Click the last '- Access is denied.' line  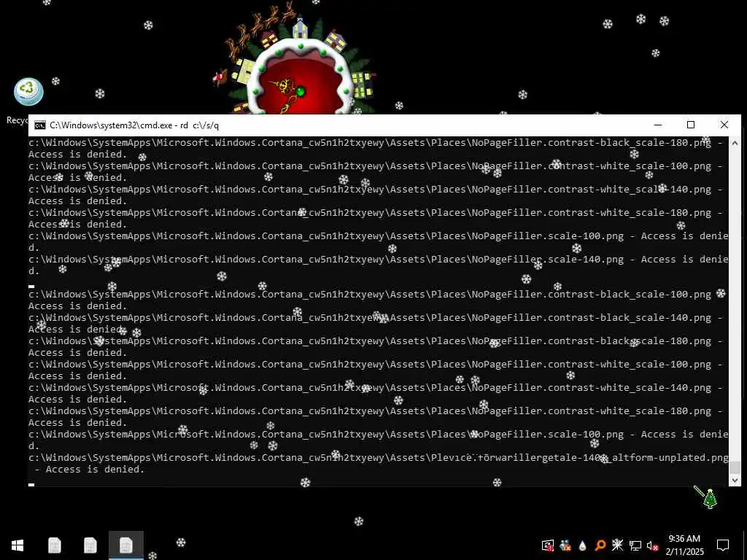pos(90,470)
